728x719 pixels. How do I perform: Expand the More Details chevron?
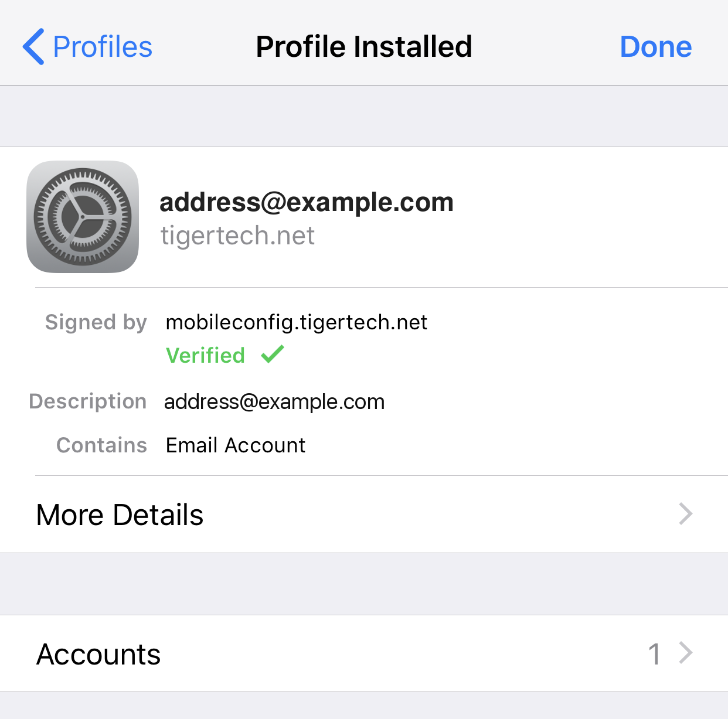click(685, 514)
